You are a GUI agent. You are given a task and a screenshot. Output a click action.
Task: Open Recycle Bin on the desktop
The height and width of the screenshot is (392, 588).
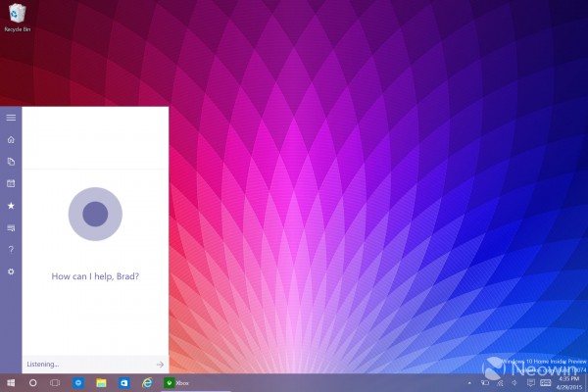16,12
